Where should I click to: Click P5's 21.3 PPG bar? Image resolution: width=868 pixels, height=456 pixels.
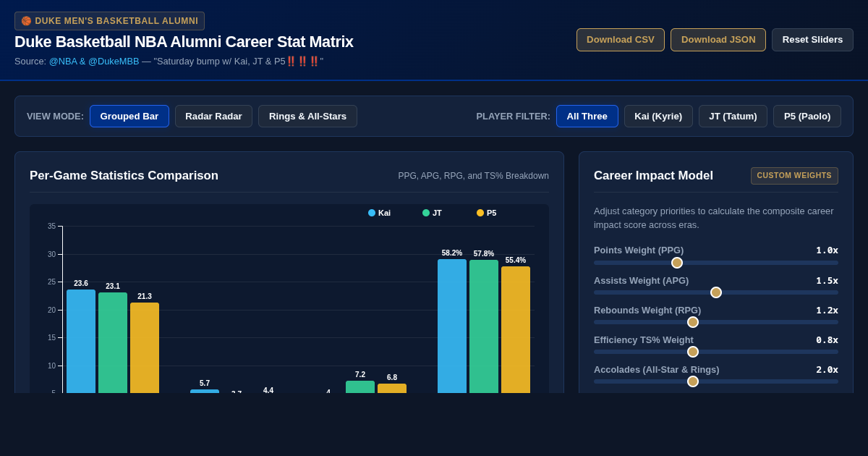(x=145, y=347)
